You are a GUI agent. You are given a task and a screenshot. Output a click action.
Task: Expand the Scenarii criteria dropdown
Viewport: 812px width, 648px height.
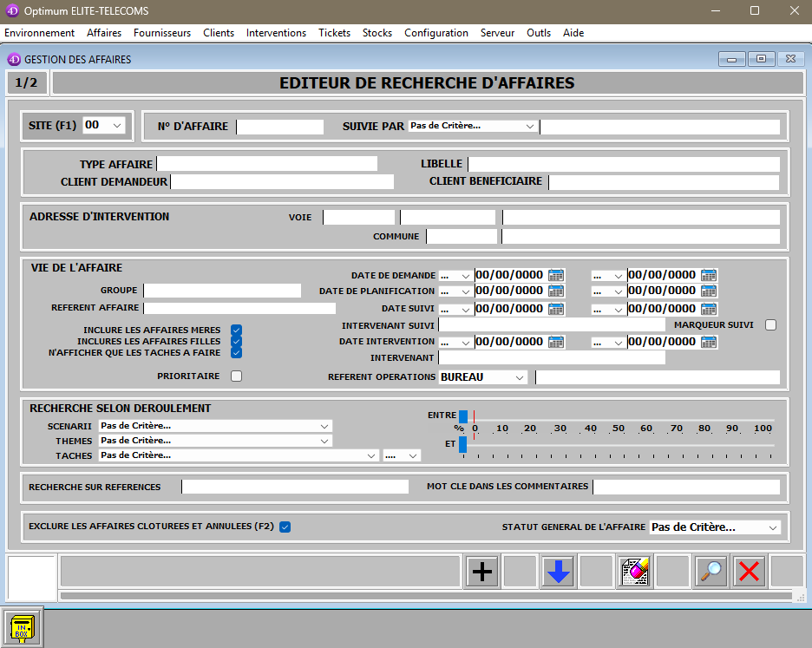(x=215, y=426)
